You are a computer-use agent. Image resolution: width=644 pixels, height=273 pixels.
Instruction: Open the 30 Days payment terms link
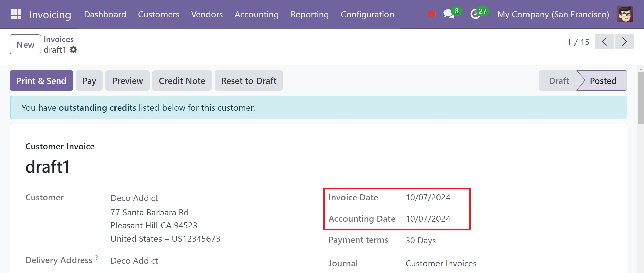click(x=421, y=240)
